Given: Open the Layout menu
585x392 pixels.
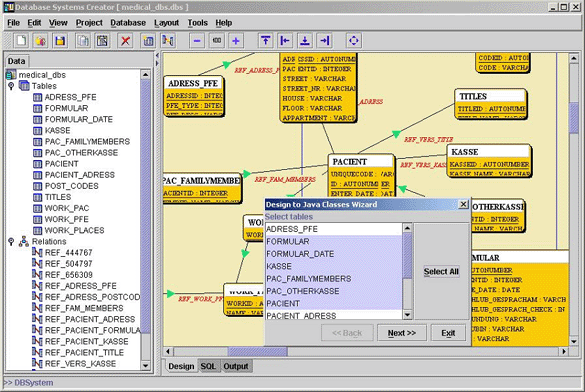Looking at the screenshot, I should pos(166,23).
